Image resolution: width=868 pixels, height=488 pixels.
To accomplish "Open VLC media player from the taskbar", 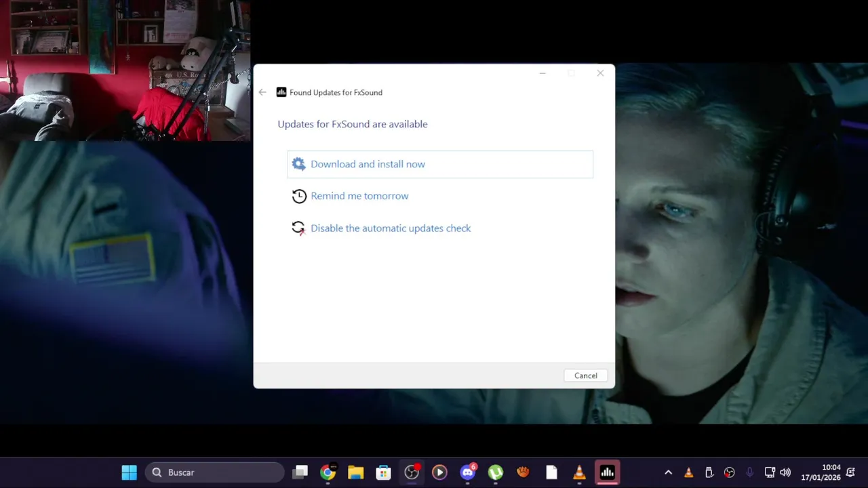I will [x=579, y=472].
